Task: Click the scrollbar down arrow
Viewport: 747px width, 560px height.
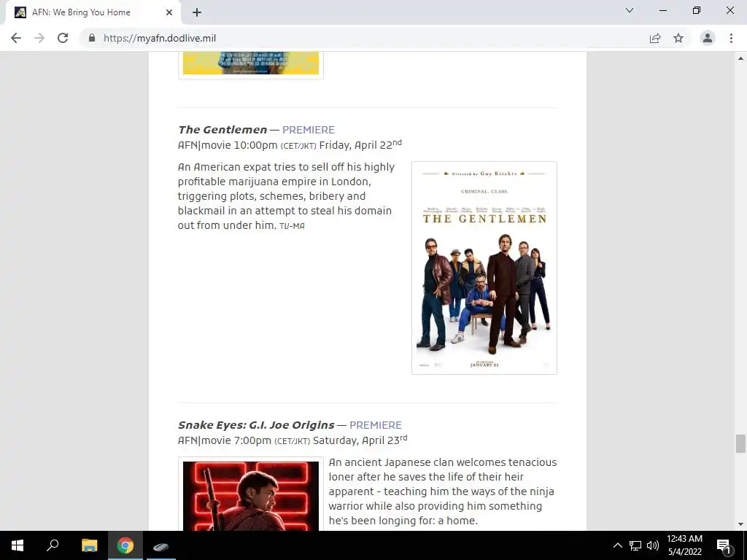Action: [740, 524]
